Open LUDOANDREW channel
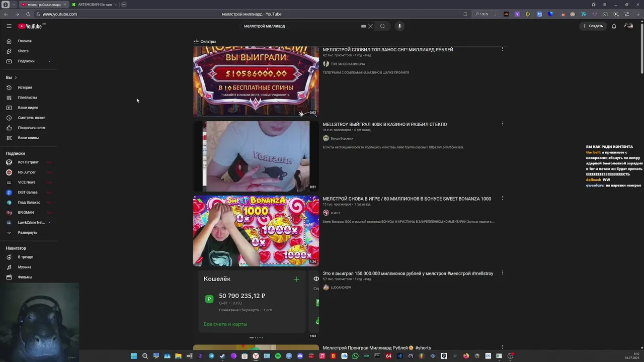The image size is (644, 362). (x=341, y=288)
